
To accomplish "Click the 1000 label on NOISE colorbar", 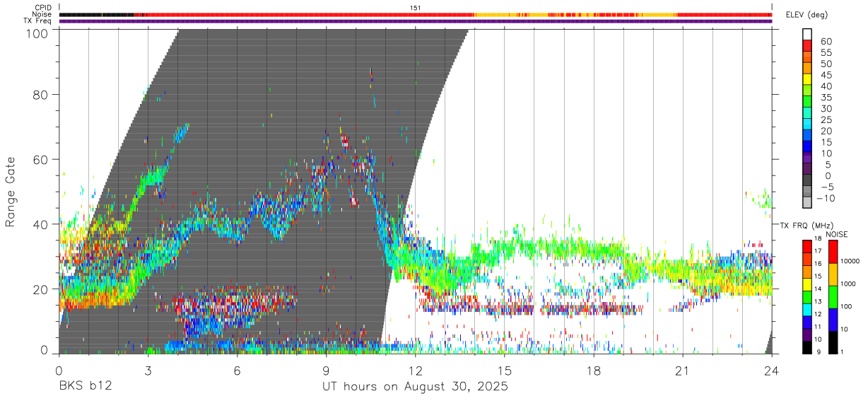I will click(x=847, y=284).
